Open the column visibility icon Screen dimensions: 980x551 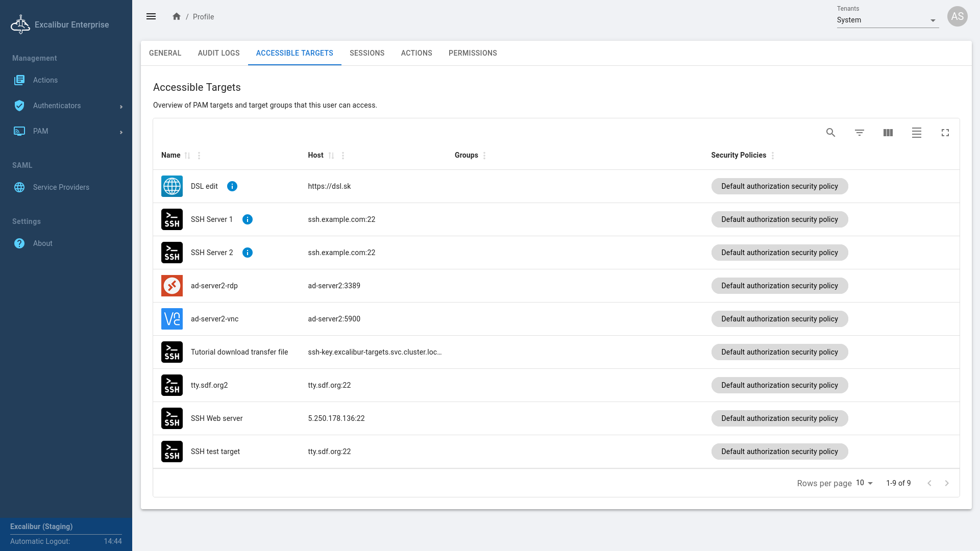(x=888, y=133)
